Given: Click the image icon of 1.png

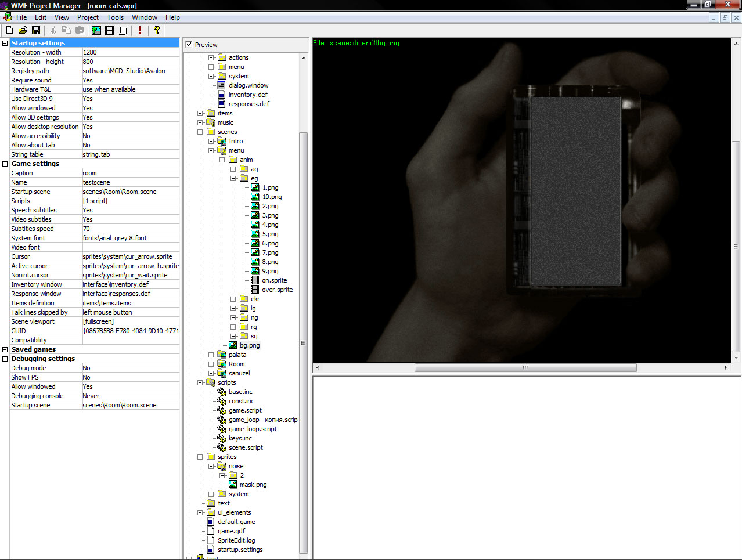Looking at the screenshot, I should [x=255, y=187].
